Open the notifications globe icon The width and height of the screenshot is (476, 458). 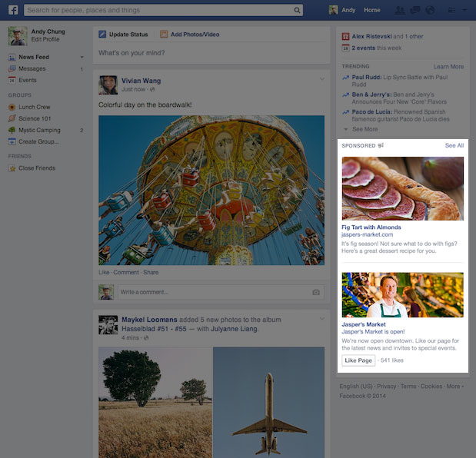[430, 11]
